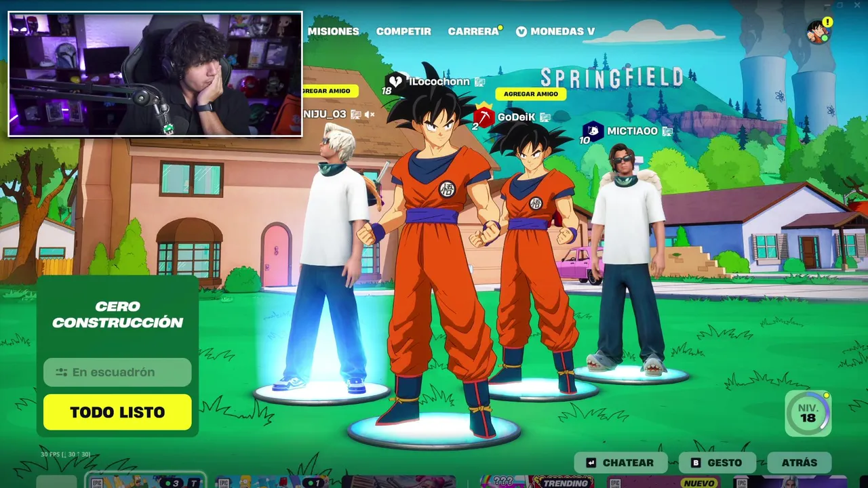868x488 pixels.
Task: Click the yellow alert badge on the avatar
Action: (827, 22)
